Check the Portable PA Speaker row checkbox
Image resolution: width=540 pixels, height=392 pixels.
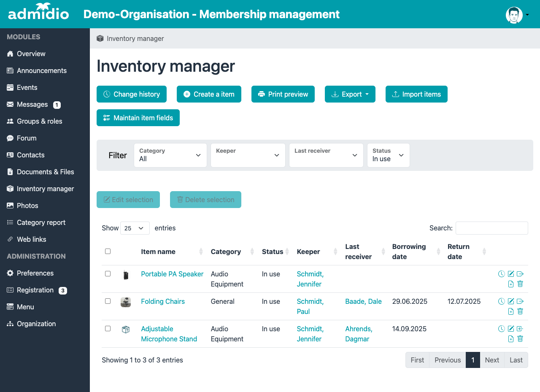[x=108, y=274]
